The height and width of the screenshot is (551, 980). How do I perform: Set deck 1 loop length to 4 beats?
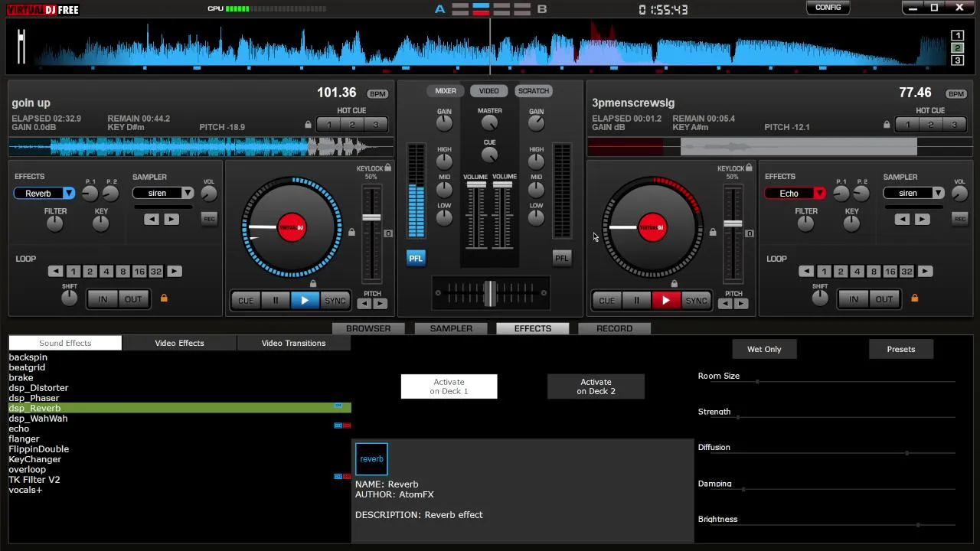[106, 272]
